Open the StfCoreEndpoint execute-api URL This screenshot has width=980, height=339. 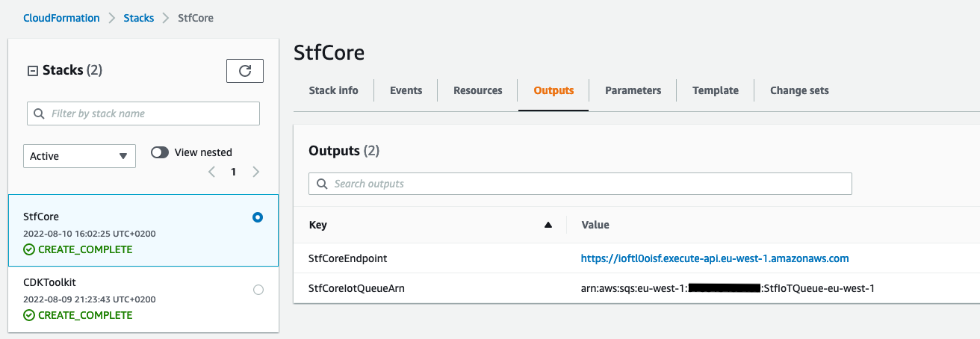tap(715, 258)
